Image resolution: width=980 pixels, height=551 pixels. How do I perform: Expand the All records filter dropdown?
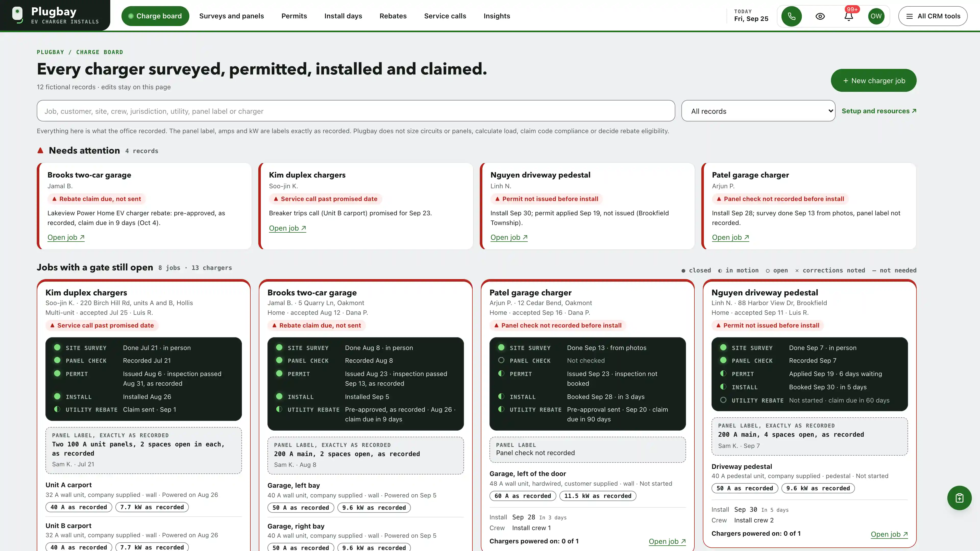(x=758, y=111)
